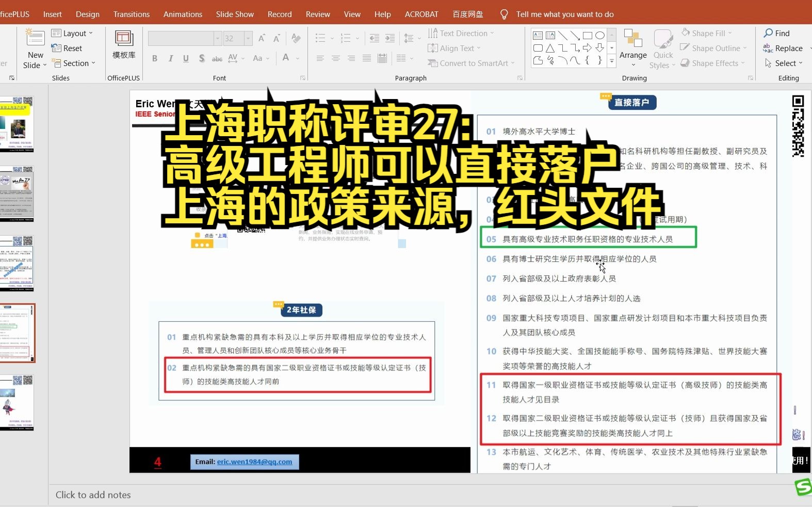The width and height of the screenshot is (812, 507).
Task: Choose the Right Arrow block shape
Action: [588, 48]
